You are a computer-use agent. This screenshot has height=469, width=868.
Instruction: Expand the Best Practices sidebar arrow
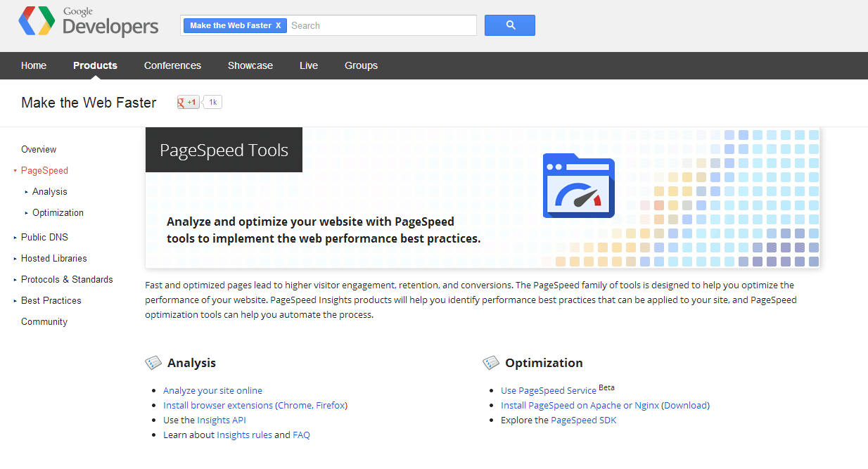15,301
